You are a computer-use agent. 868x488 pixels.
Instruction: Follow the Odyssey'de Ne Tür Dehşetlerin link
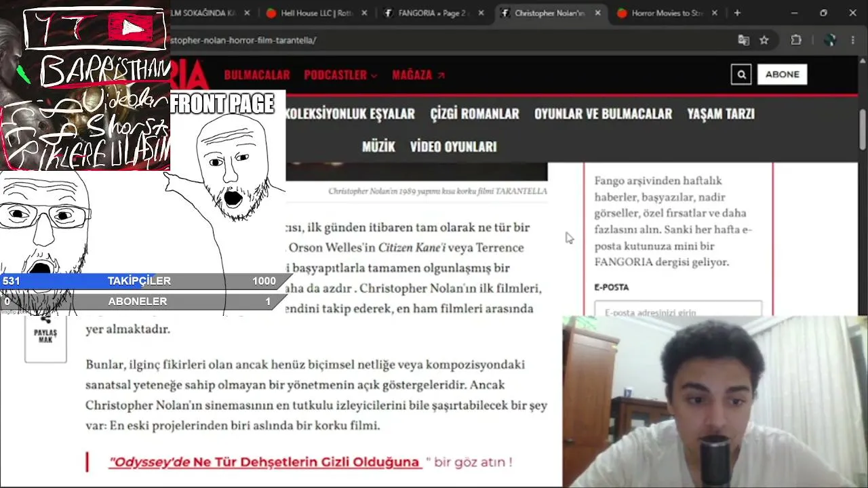(x=264, y=462)
